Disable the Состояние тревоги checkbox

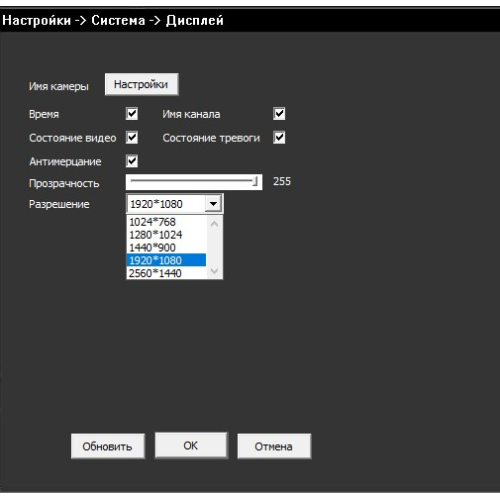(x=279, y=137)
